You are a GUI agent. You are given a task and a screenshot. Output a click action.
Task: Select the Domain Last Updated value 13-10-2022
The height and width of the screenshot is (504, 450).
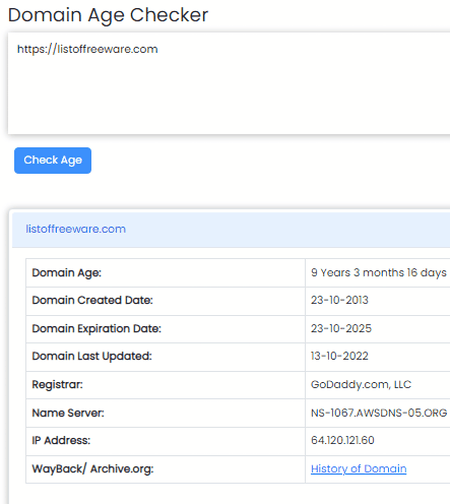coord(340,356)
